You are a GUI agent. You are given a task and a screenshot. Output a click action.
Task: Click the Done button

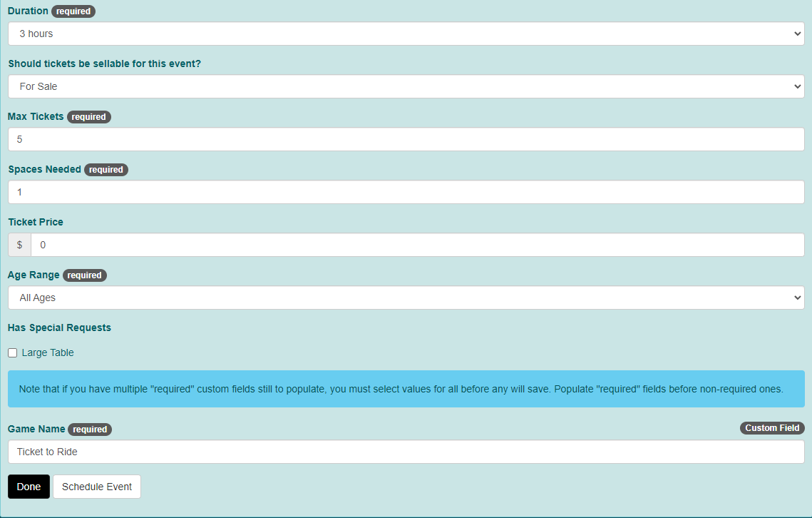29,487
